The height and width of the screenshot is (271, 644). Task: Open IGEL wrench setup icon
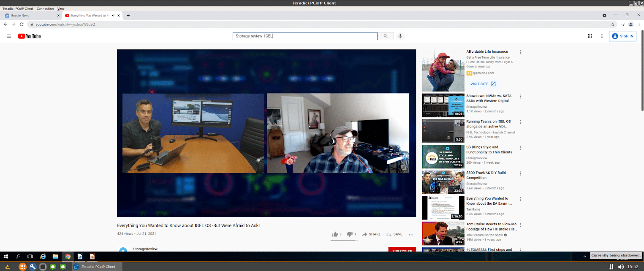point(33,267)
